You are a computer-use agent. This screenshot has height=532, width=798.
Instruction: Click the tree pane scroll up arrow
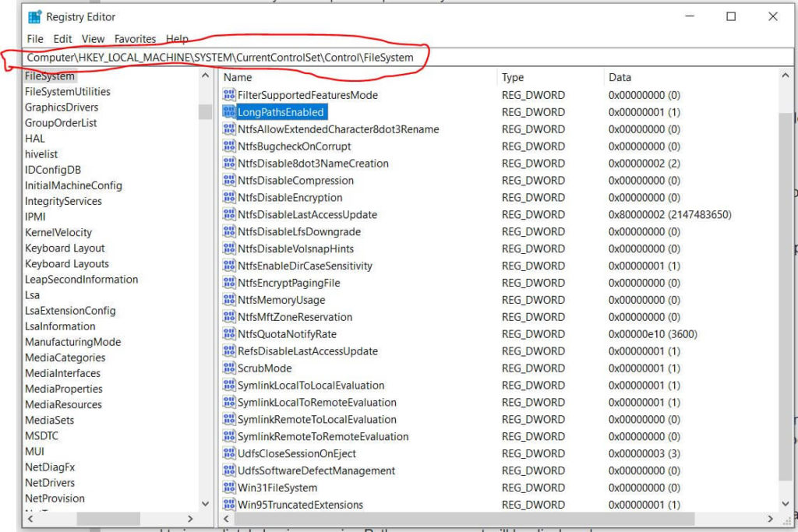[206, 76]
